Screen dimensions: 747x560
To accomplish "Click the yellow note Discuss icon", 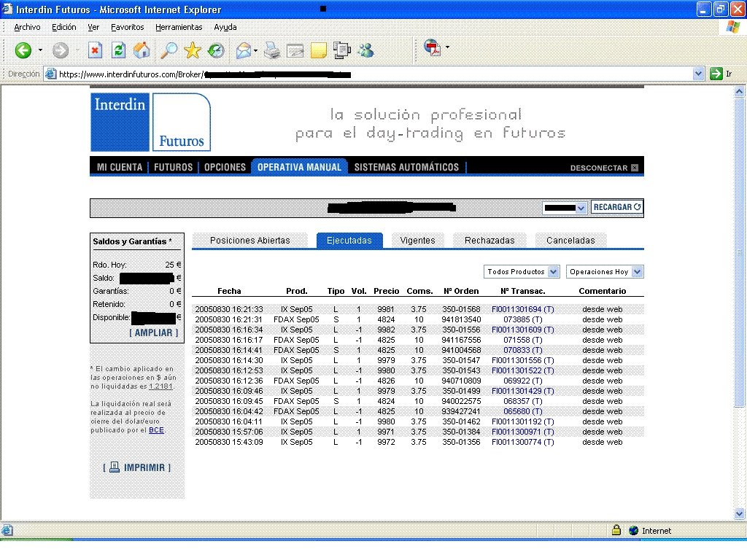I will coord(318,50).
